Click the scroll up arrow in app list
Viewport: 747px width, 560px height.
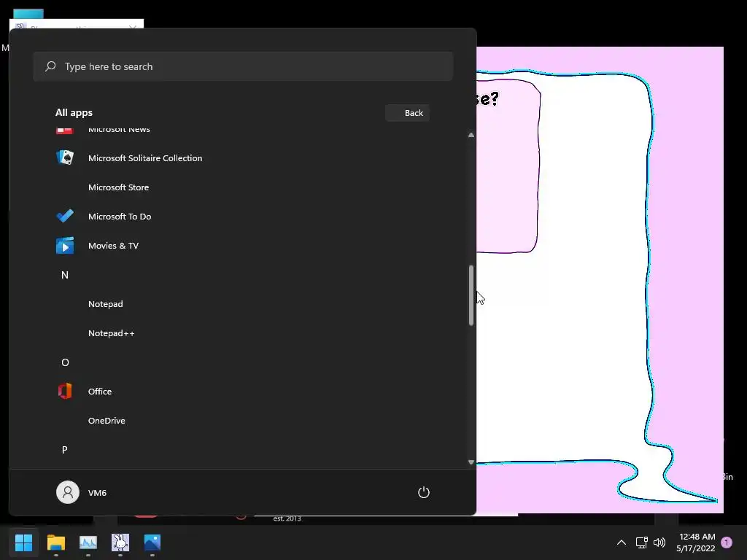tap(471, 135)
